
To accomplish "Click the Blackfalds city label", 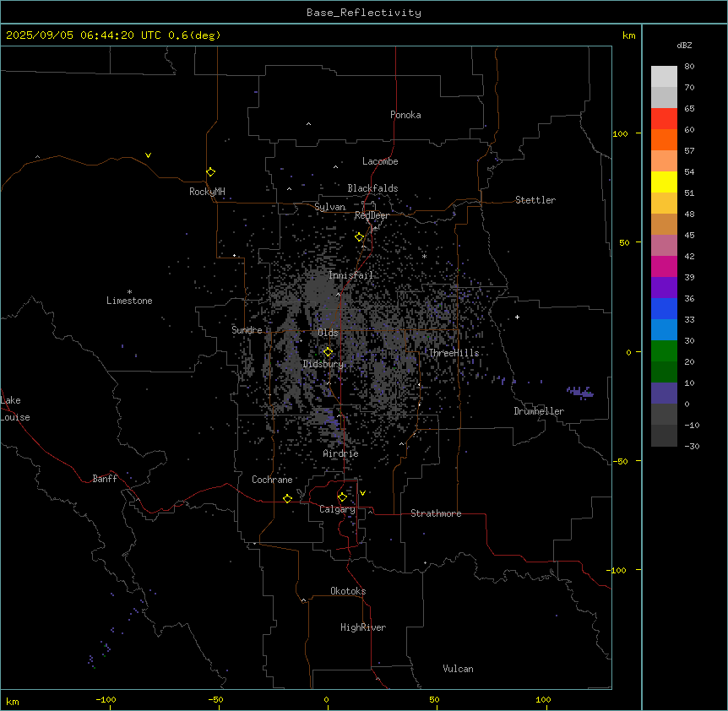I will 372,188.
